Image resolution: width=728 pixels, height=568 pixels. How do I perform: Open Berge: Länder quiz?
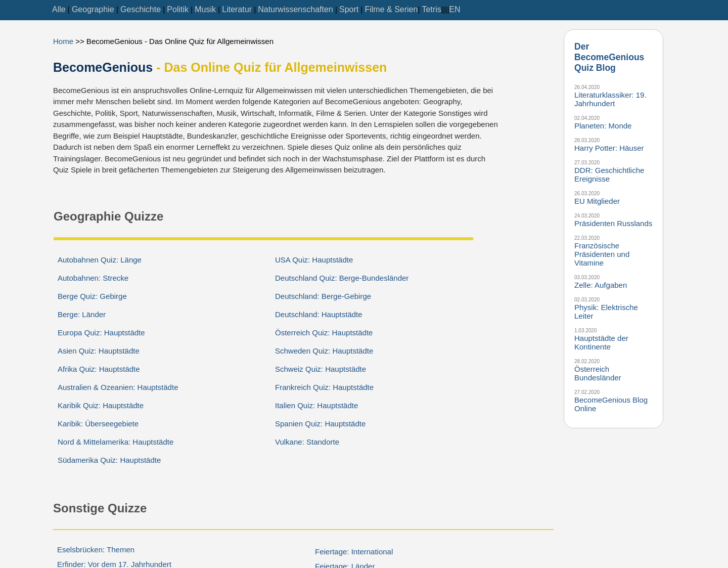(x=81, y=315)
